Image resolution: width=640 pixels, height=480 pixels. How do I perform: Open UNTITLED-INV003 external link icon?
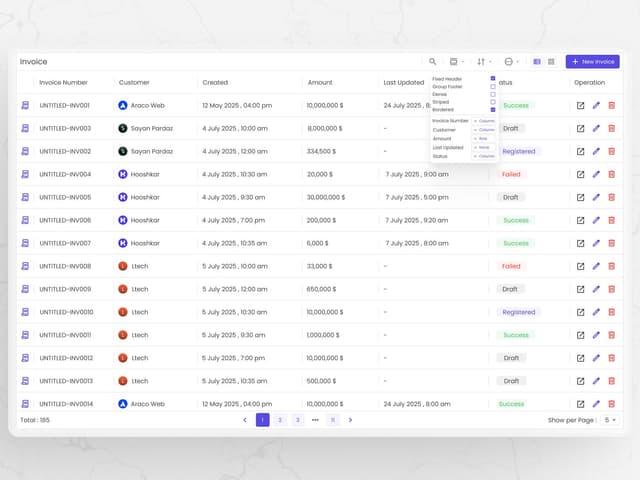(580, 129)
